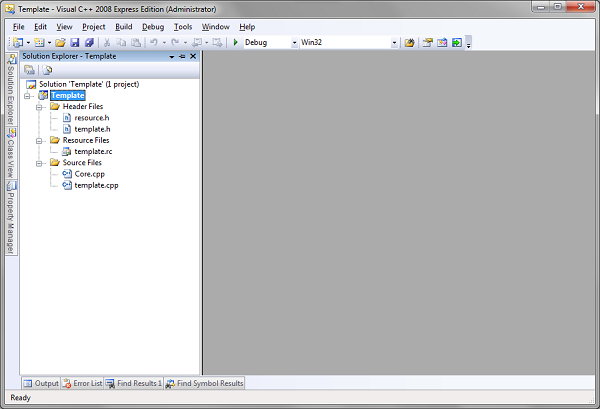The height and width of the screenshot is (409, 600).
Task: Collapse the Header Files folder
Action: [x=39, y=107]
